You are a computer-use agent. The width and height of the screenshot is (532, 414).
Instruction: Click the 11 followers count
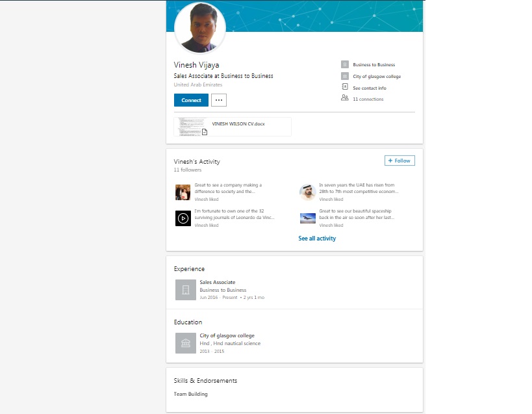coord(187,170)
